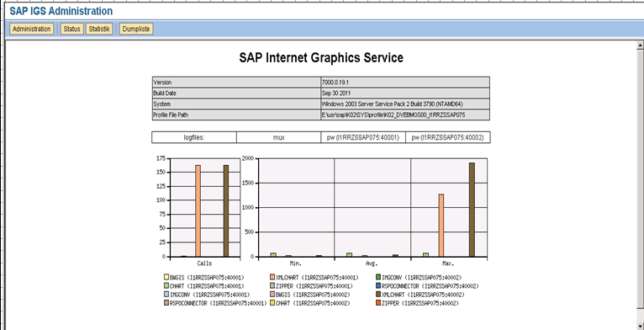The image size is (644, 330).
Task: Click the Status button
Action: pyautogui.click(x=71, y=29)
